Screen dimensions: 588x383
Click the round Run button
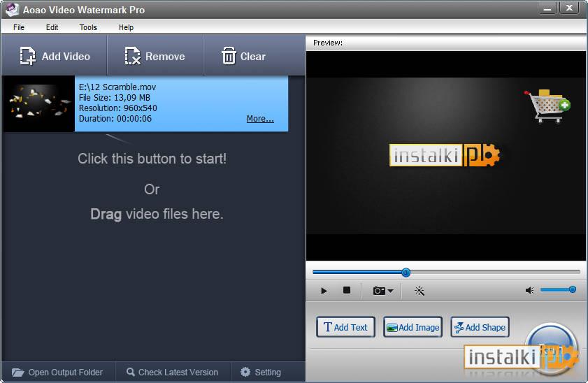coord(551,349)
